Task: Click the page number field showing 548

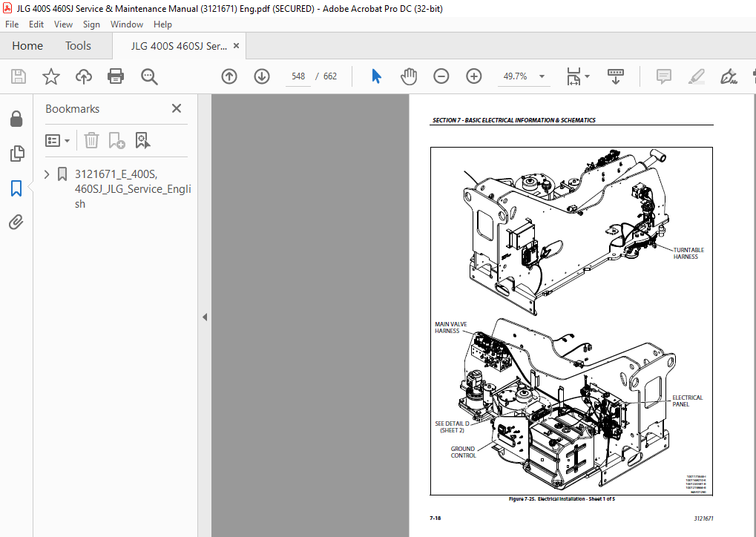Action: [x=298, y=76]
